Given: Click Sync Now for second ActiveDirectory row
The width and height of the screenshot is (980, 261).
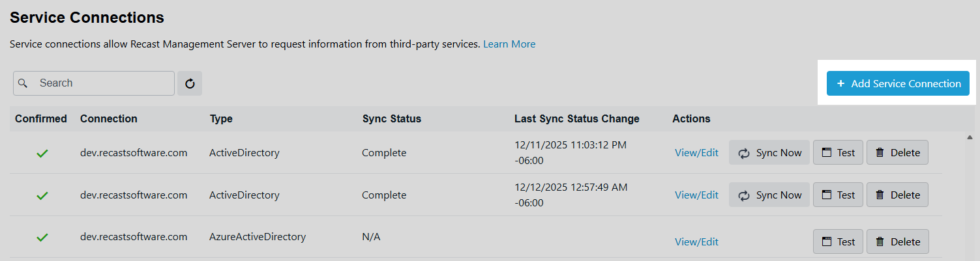Looking at the screenshot, I should [x=769, y=195].
